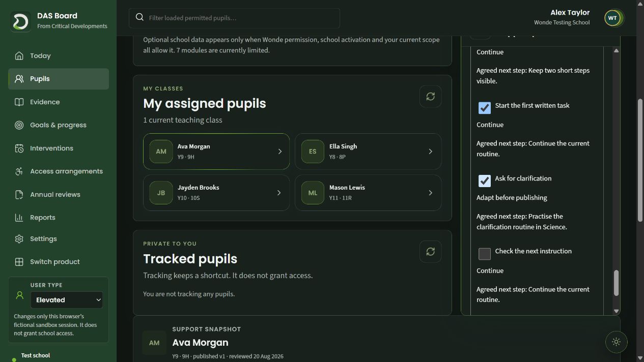View the Reports page
The width and height of the screenshot is (644, 362).
59,218
